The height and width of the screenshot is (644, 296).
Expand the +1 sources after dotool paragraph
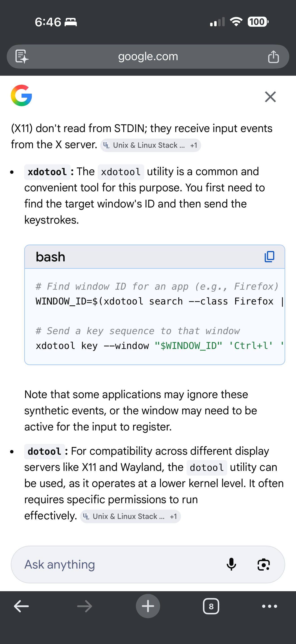pos(174,516)
